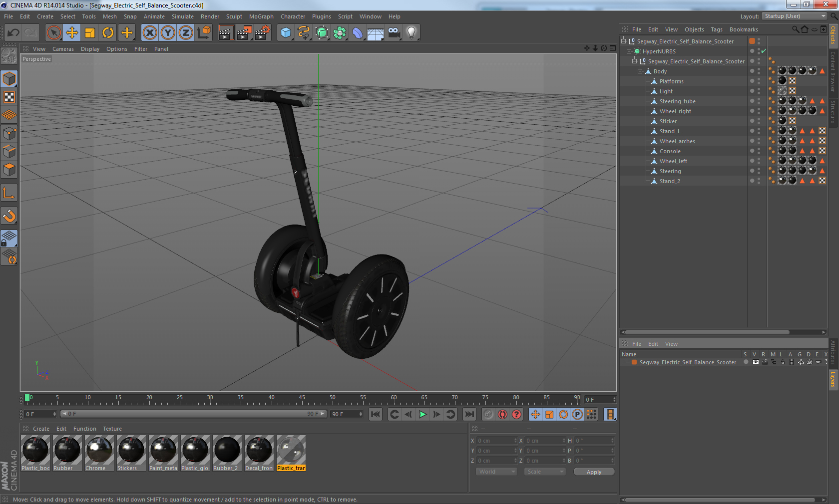Toggle the coordinate system icon

coord(204,33)
